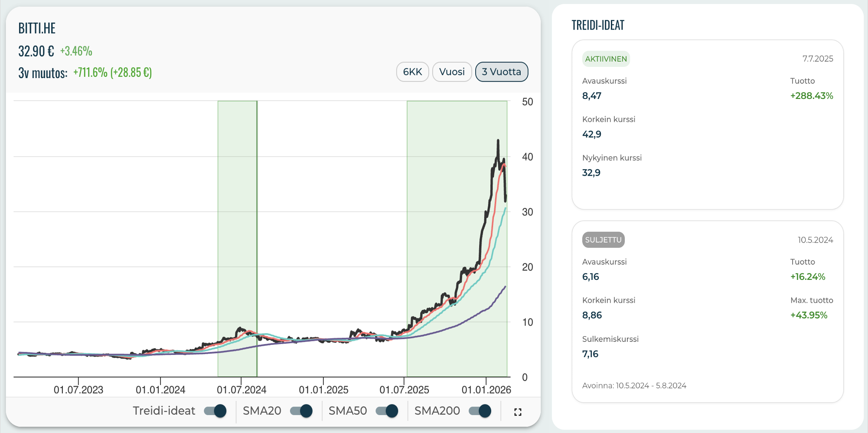Click the TREIDI-IDEAT panel heading
This screenshot has width=868, height=433.
[x=598, y=25]
